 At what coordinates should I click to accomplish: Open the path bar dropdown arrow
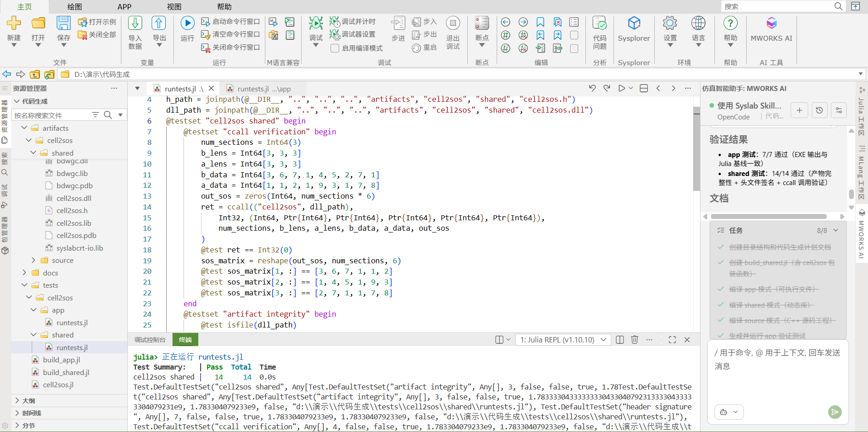pos(860,74)
